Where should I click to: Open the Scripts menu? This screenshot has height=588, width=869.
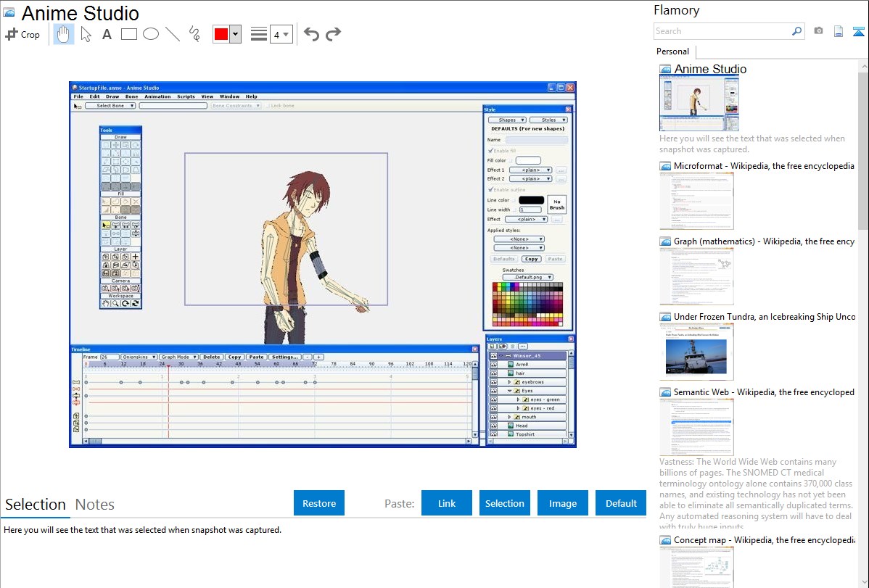tap(186, 96)
